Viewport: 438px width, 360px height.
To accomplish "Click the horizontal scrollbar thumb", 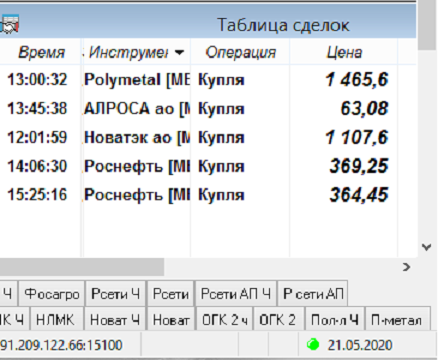I will click(82, 267).
